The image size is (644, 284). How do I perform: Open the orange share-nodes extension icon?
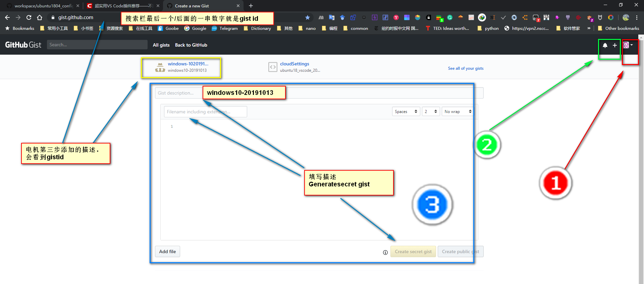[x=525, y=17]
